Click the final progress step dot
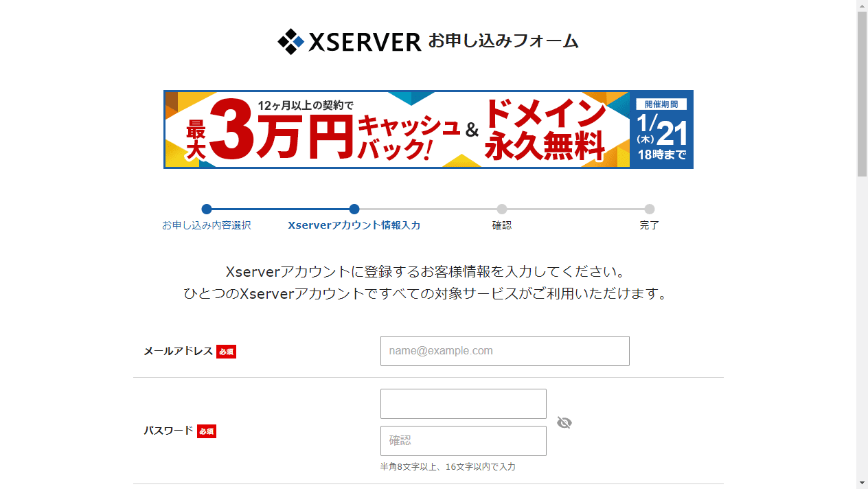868x489 pixels. click(650, 209)
